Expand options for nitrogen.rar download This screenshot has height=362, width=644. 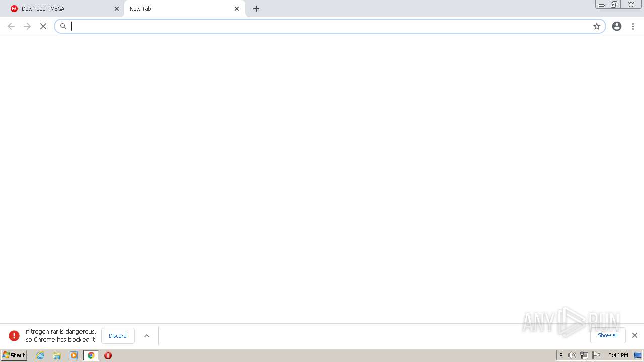tap(147, 336)
